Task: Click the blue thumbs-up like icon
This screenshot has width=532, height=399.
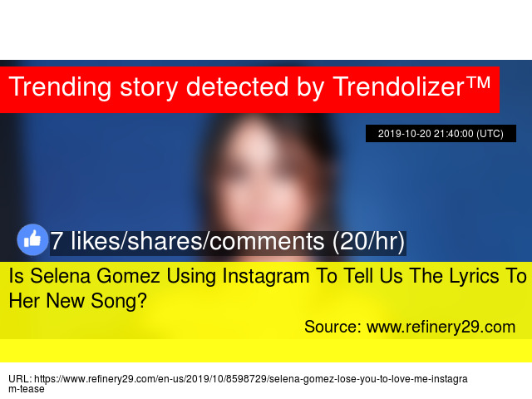Action: (32, 240)
